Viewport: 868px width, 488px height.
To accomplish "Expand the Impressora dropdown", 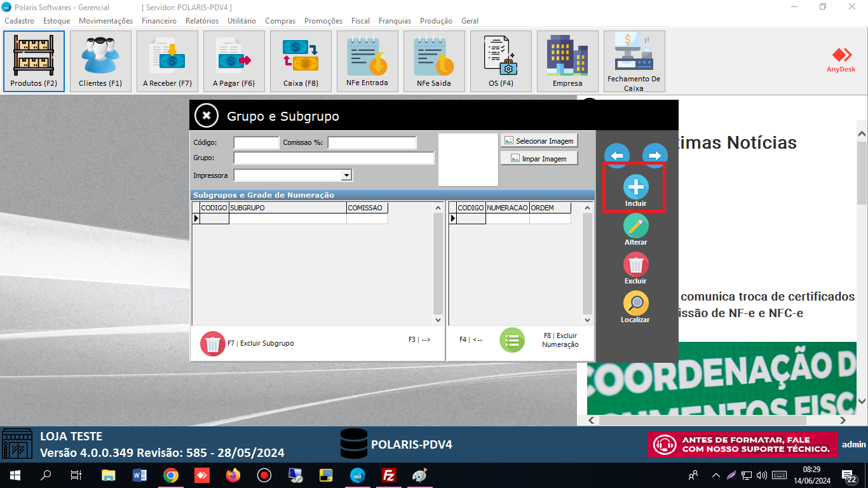I will [346, 175].
